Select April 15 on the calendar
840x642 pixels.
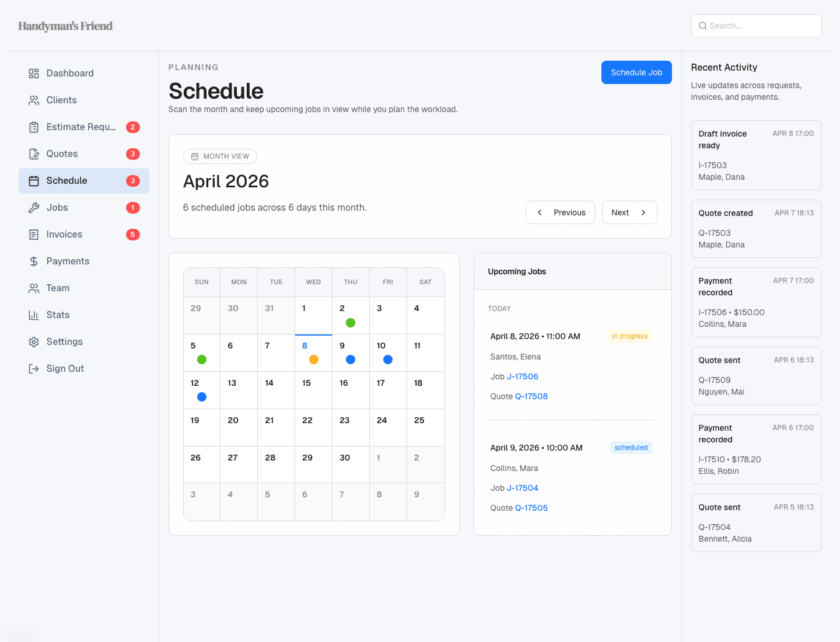point(314,390)
